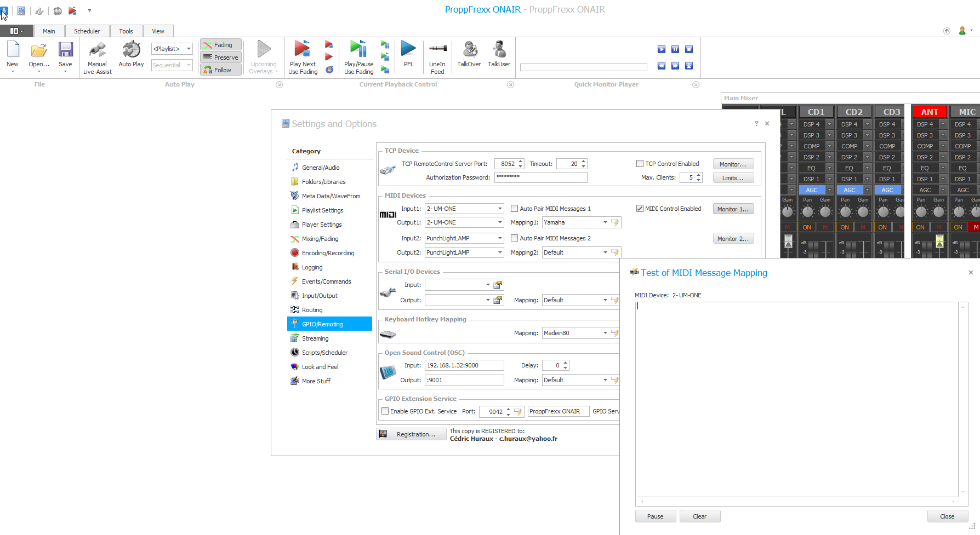Click the PFL button
980x535 pixels.
pos(408,54)
